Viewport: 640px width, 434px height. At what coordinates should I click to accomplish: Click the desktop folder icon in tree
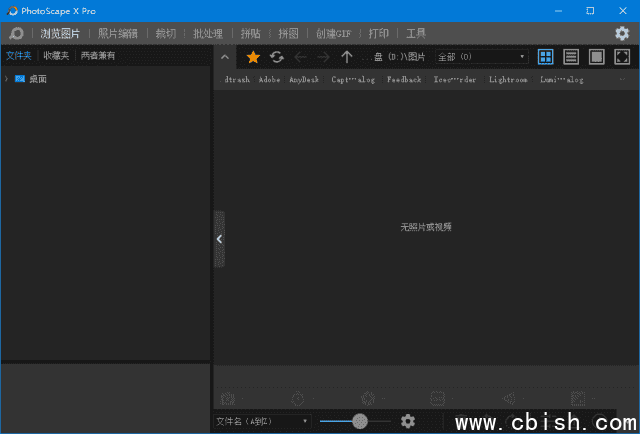click(x=20, y=79)
